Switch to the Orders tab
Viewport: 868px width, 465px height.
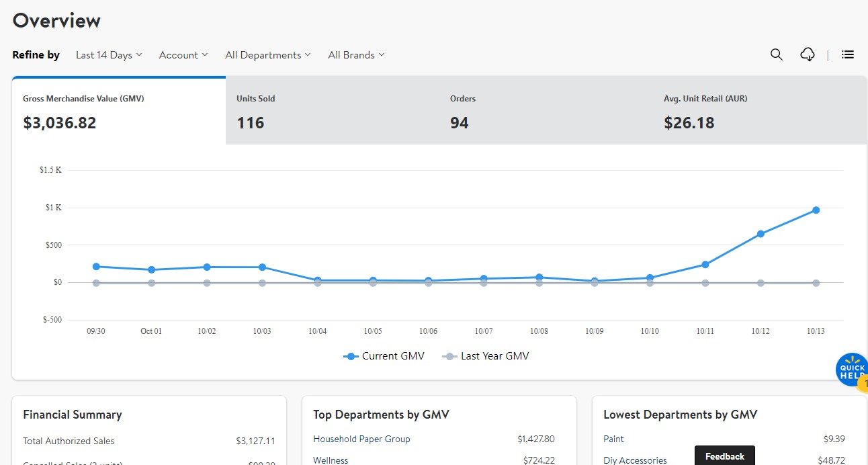[546, 111]
